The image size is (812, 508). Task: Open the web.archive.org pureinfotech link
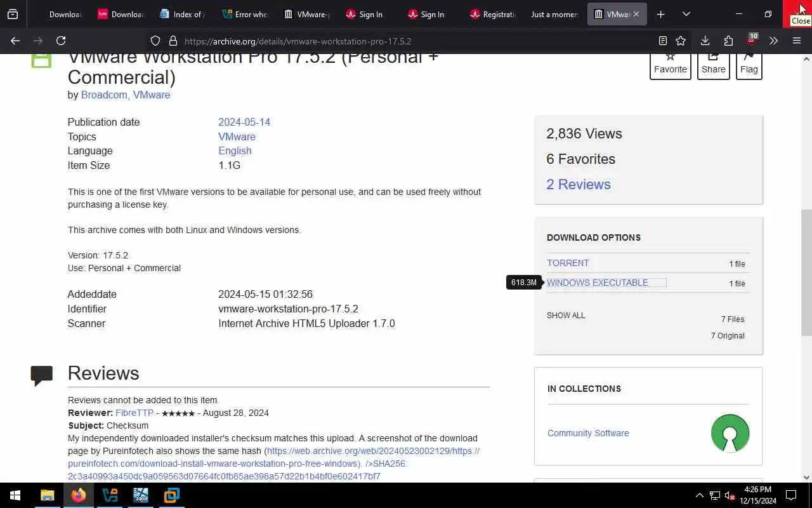coord(273,457)
